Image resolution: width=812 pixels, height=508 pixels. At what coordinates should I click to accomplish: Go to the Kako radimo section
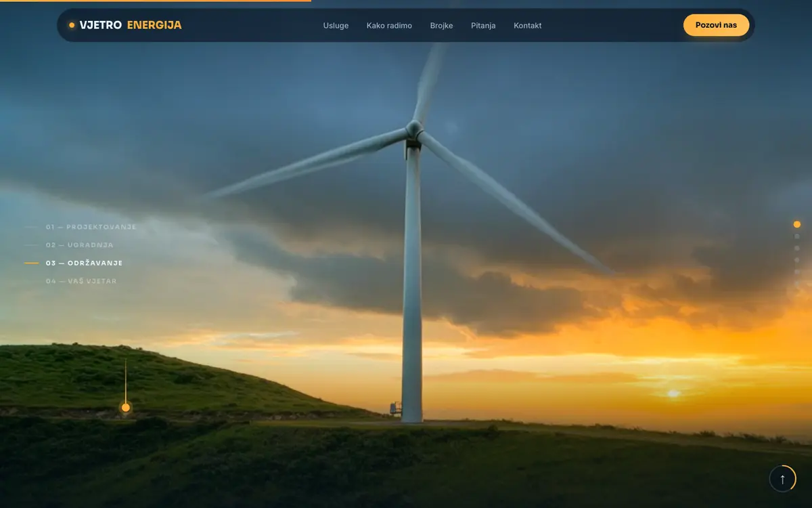pyautogui.click(x=389, y=26)
